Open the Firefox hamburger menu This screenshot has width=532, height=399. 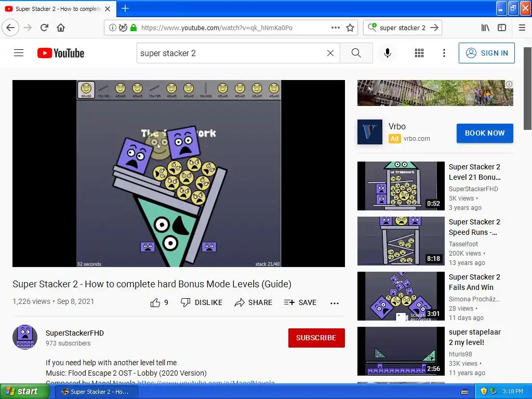tap(522, 28)
